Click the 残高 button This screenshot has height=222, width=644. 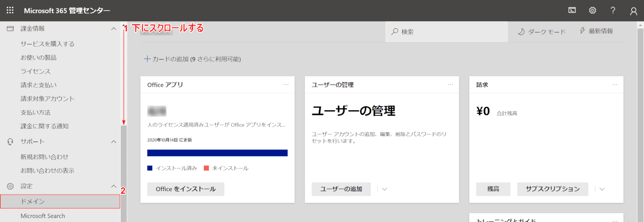[493, 189]
